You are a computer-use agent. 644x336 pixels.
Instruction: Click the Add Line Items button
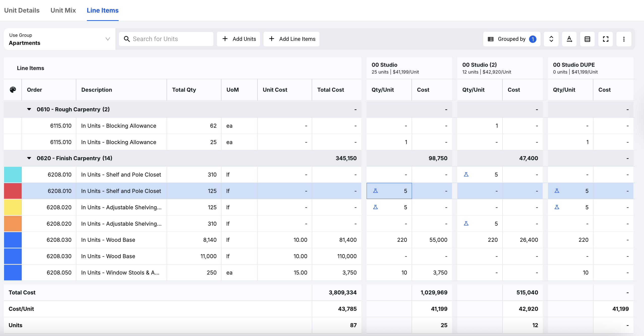tap(292, 39)
